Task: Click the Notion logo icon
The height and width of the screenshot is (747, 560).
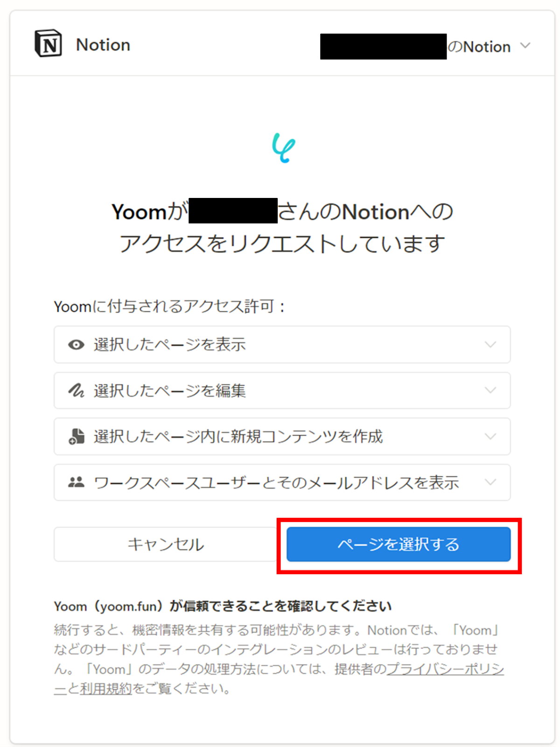Action: point(48,43)
